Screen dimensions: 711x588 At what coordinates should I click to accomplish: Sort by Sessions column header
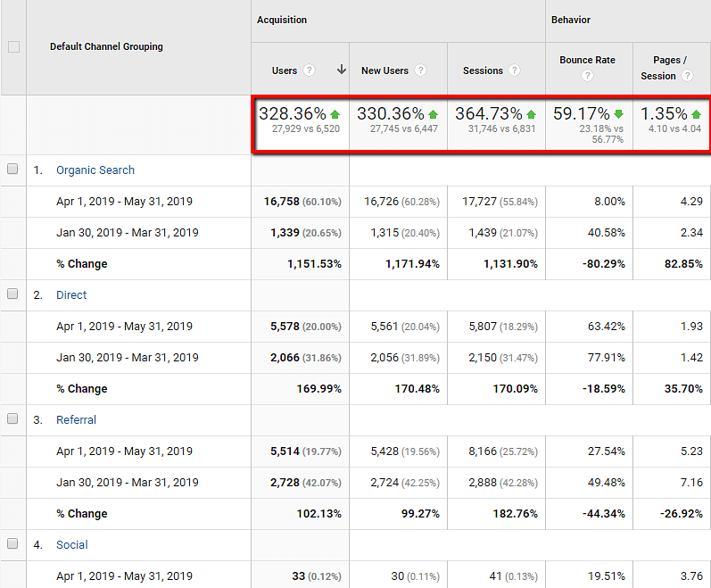(483, 70)
